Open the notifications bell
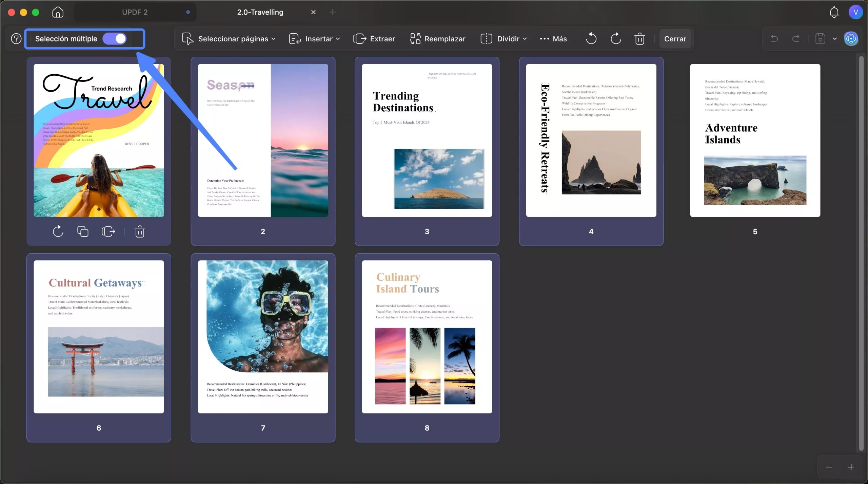 point(834,12)
